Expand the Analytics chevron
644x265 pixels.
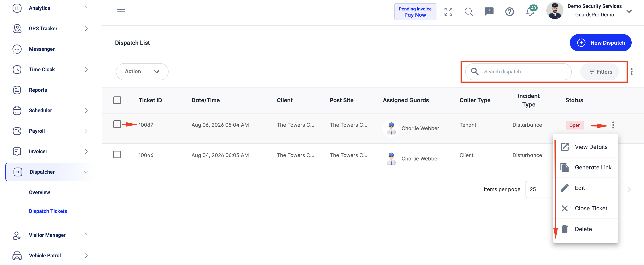(x=86, y=8)
